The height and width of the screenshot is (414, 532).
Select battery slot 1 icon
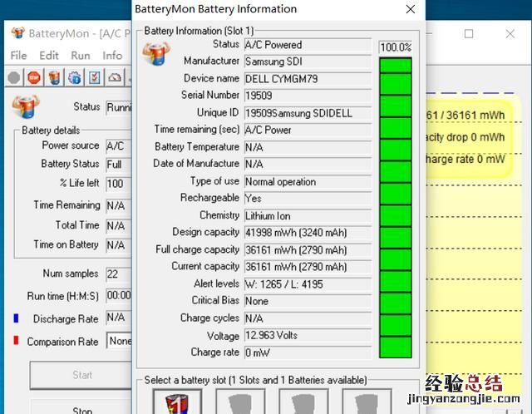click(x=177, y=402)
